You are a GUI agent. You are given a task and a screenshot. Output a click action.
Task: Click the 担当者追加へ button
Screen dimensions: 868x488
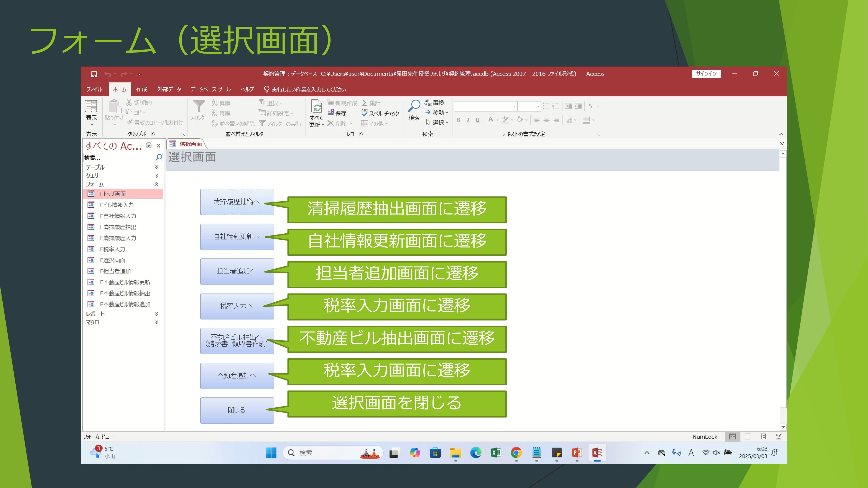pos(237,271)
